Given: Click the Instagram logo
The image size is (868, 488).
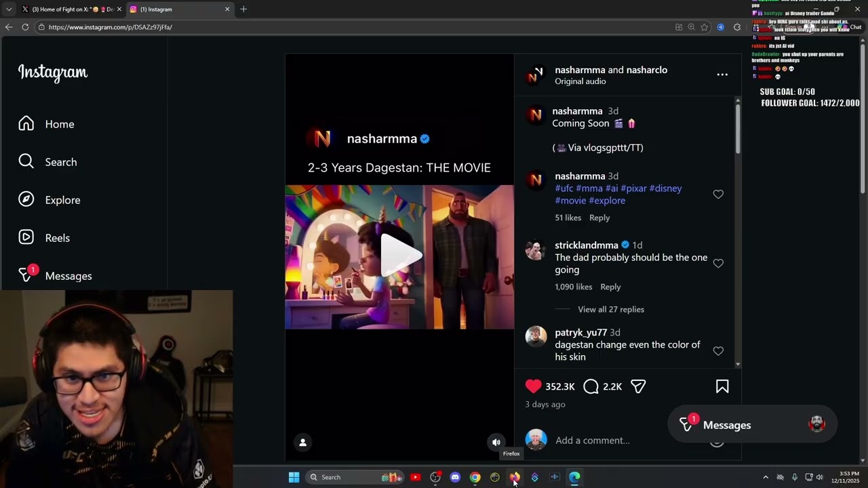Looking at the screenshot, I should pos(53,73).
